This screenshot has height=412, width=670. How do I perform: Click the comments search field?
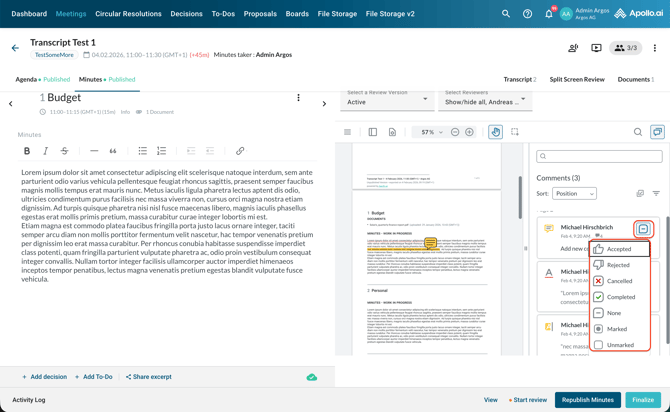click(x=599, y=157)
